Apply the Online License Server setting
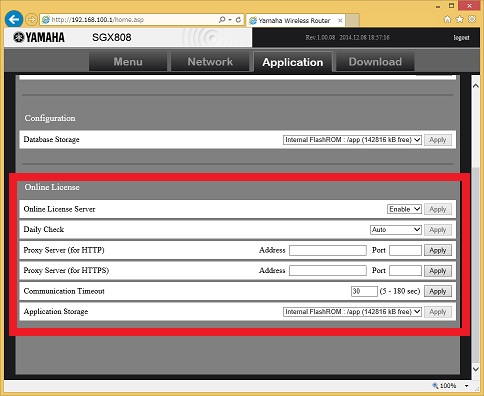The height and width of the screenshot is (396, 484). [x=438, y=209]
